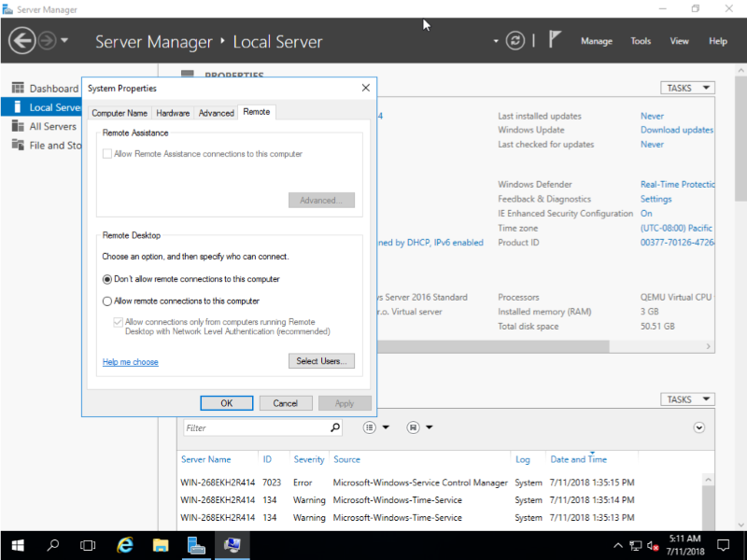The height and width of the screenshot is (560, 747).
Task: Click the horizontal scrollbar in Properties panel
Action: tap(493, 346)
